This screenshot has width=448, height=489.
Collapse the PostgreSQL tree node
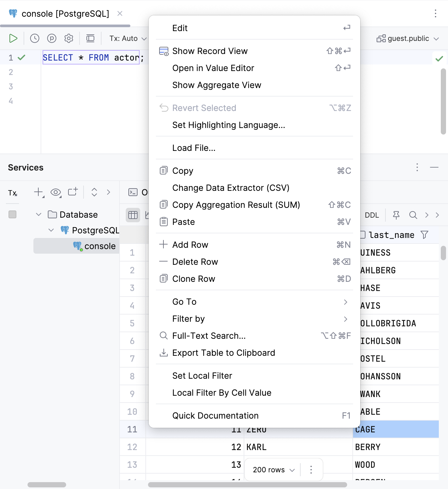pyautogui.click(x=51, y=230)
